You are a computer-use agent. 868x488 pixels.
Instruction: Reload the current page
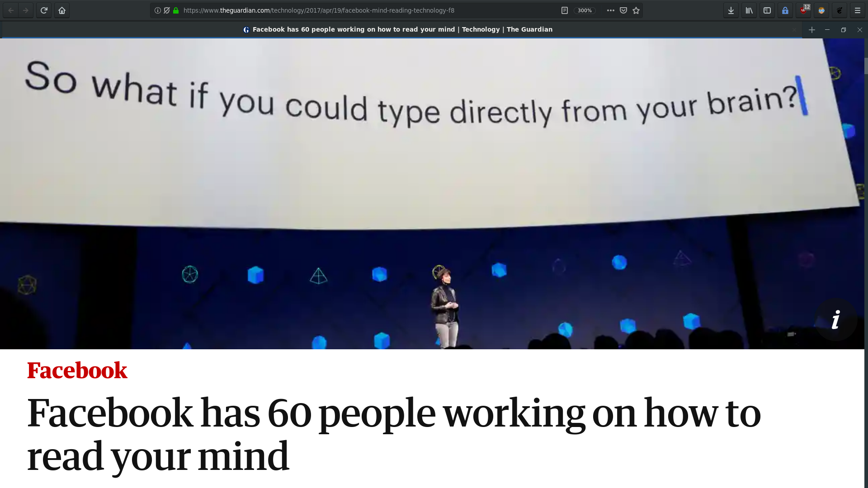coord(44,10)
